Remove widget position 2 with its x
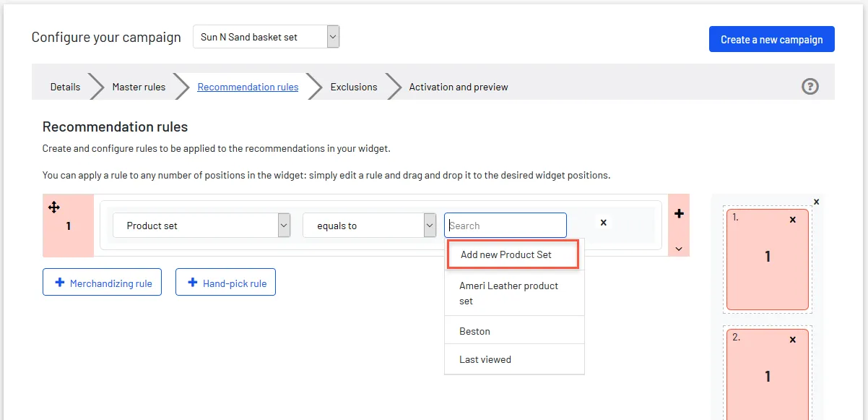 793,339
